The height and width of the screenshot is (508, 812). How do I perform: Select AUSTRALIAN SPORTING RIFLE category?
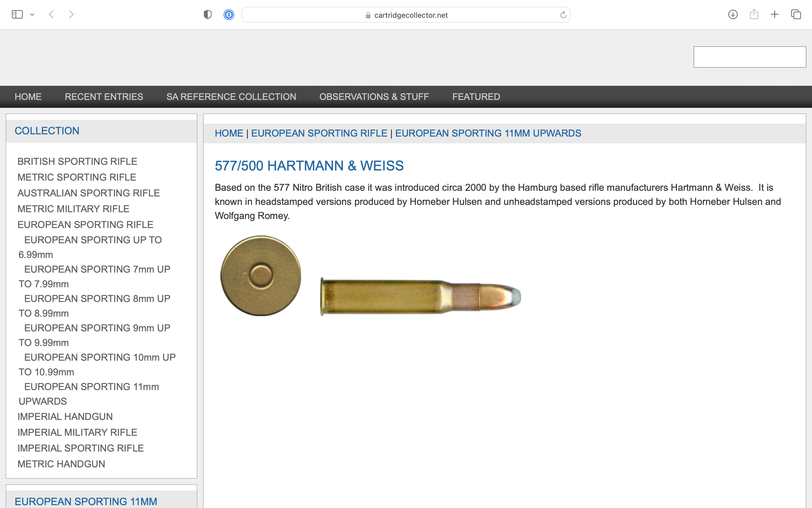pos(88,193)
